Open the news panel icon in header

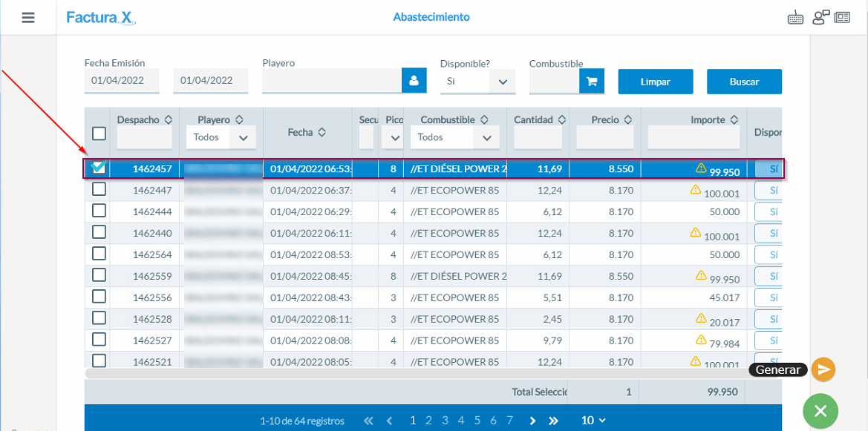click(x=842, y=18)
